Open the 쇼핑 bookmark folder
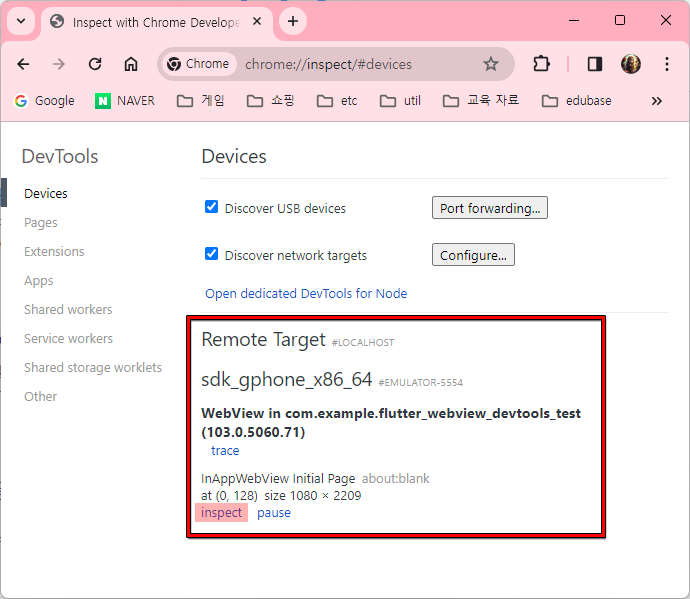The width and height of the screenshot is (690, 599). pos(270,101)
